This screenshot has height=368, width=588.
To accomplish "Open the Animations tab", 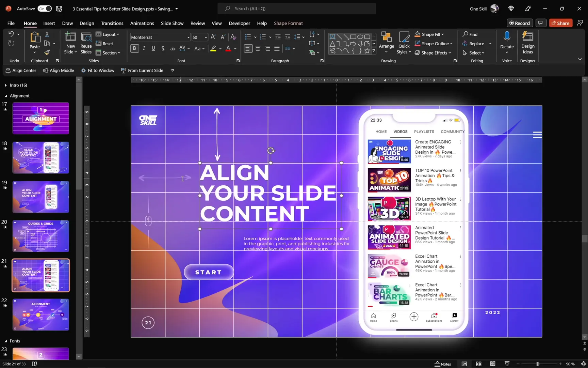I will pos(142,23).
